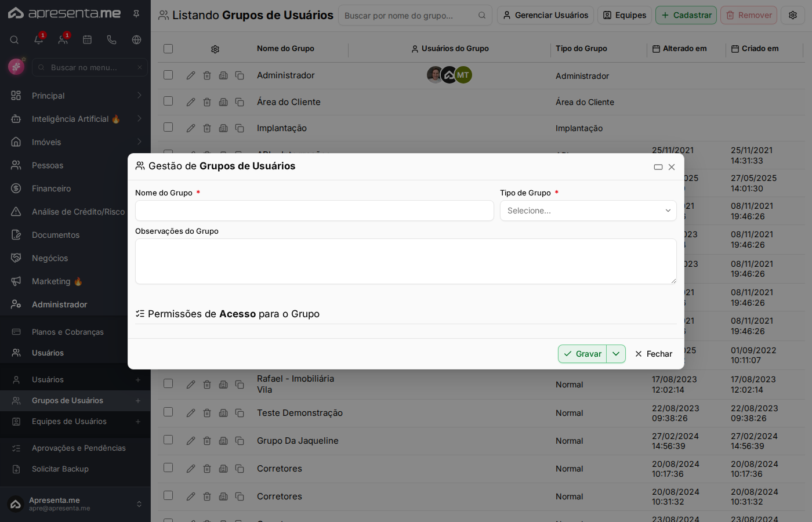Check the Teste Demonstração row checkbox
The height and width of the screenshot is (522, 812).
(168, 412)
